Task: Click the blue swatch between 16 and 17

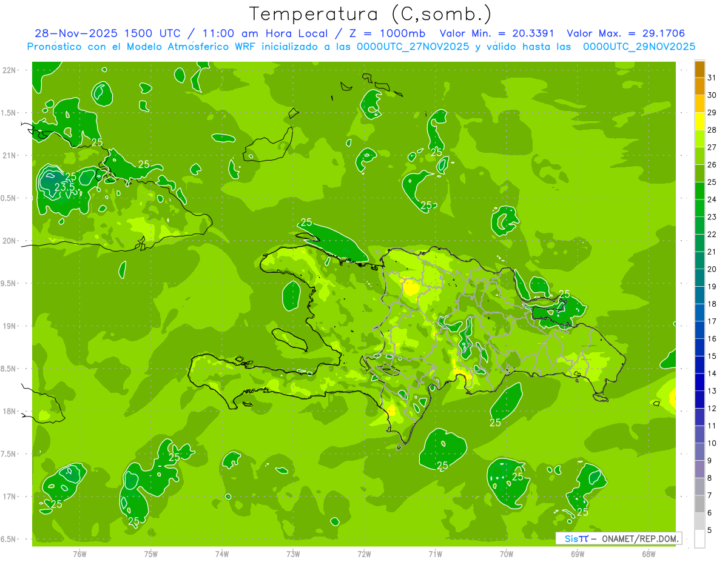Action: [x=699, y=330]
